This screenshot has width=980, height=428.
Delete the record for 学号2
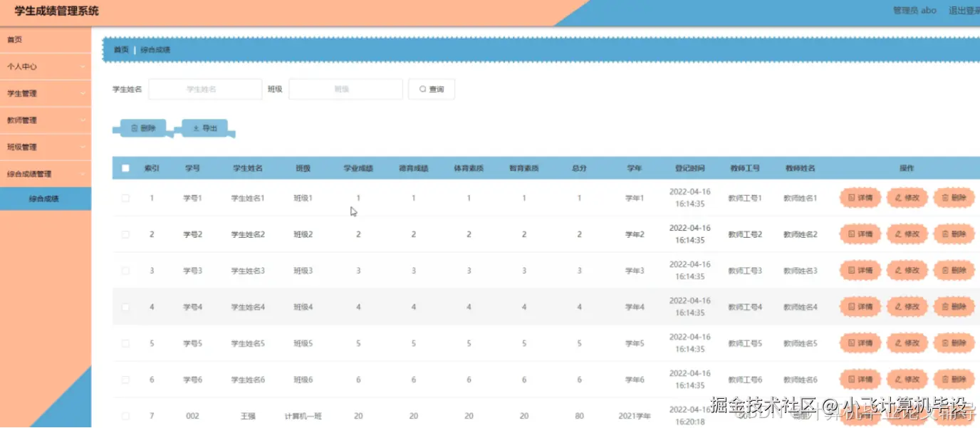point(954,234)
